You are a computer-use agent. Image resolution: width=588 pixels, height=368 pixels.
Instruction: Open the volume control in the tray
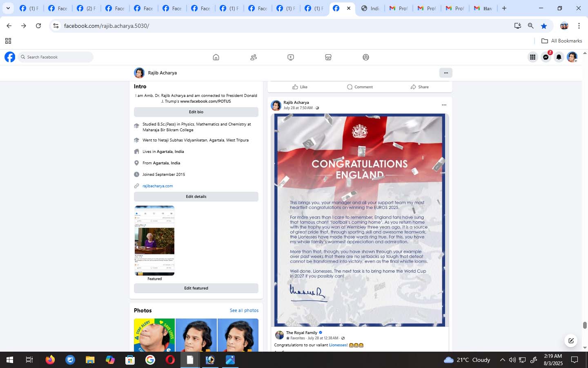click(x=512, y=360)
